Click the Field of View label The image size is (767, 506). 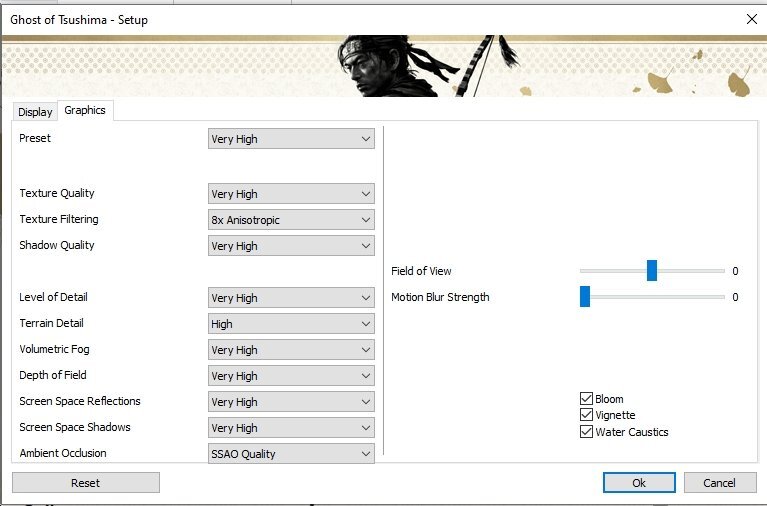point(421,271)
